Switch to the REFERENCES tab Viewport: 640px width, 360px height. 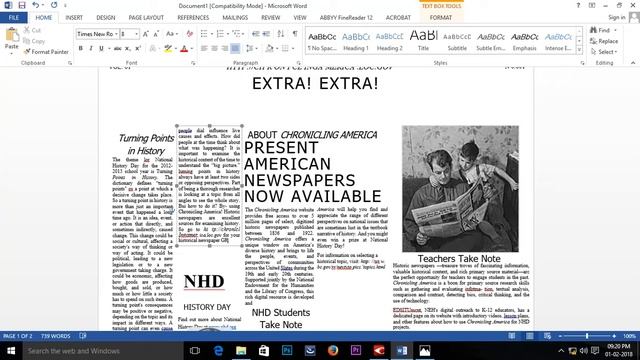point(193,18)
